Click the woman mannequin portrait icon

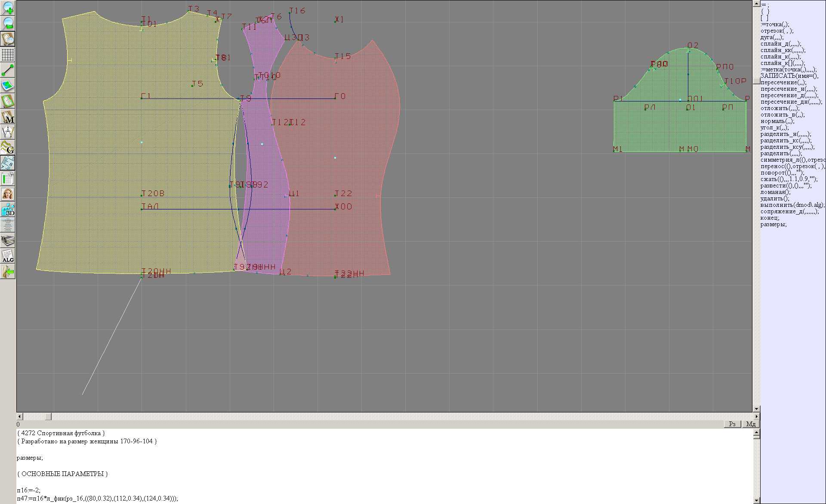coord(8,194)
